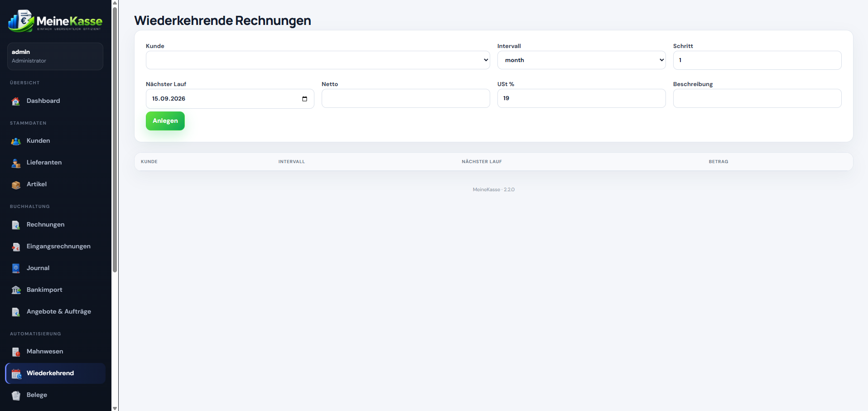
Task: Navigate to Rechnungen
Action: (55, 225)
